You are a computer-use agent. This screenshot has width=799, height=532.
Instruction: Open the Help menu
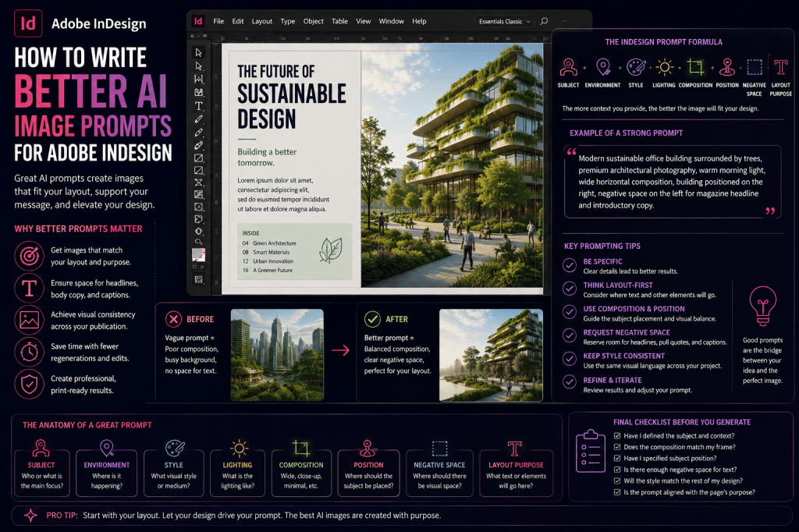419,21
